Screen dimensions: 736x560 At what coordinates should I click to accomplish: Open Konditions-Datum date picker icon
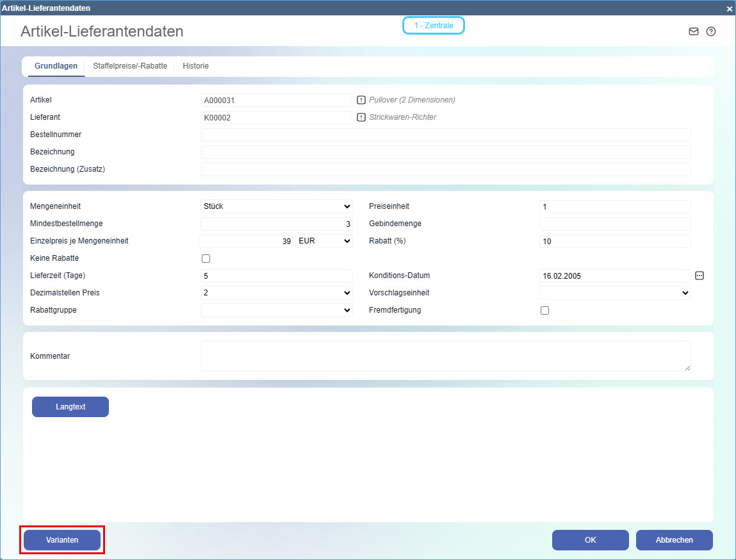(x=699, y=276)
